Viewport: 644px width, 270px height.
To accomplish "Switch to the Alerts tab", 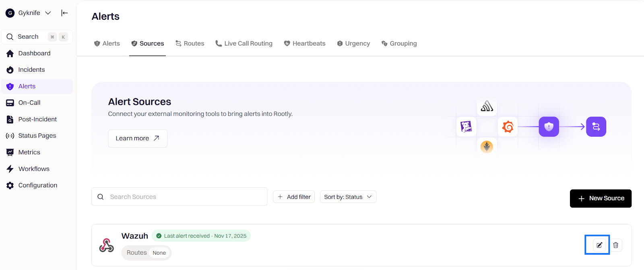I will point(107,44).
